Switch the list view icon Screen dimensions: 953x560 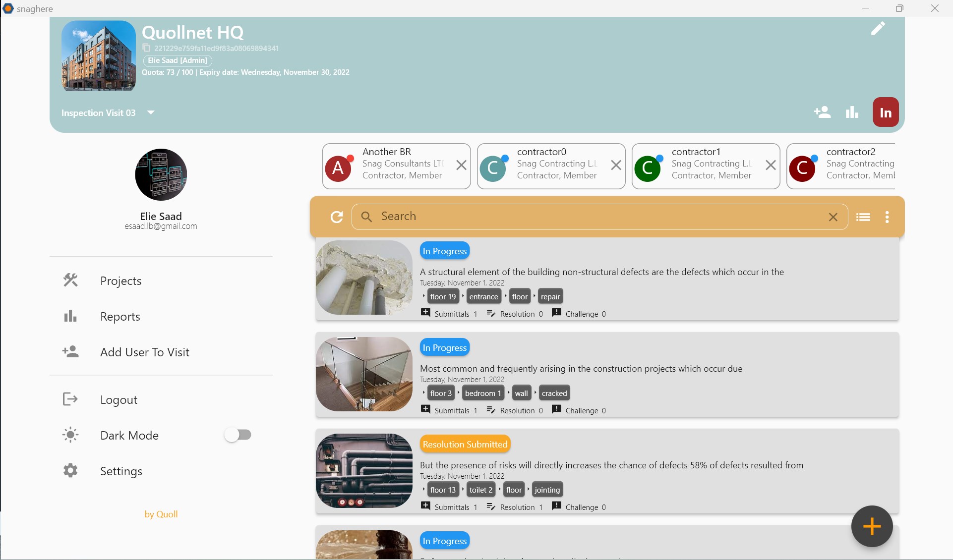pos(863,217)
